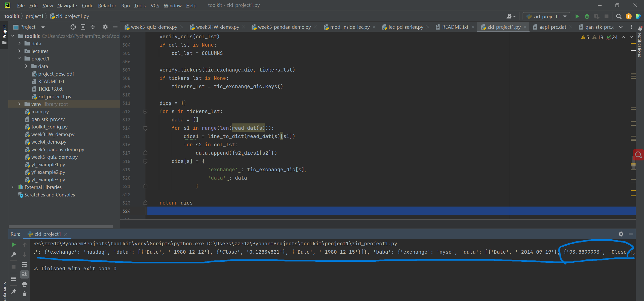This screenshot has height=301, width=644.
Task: Rerun zid_project1 from Run panel
Action: coord(14,245)
